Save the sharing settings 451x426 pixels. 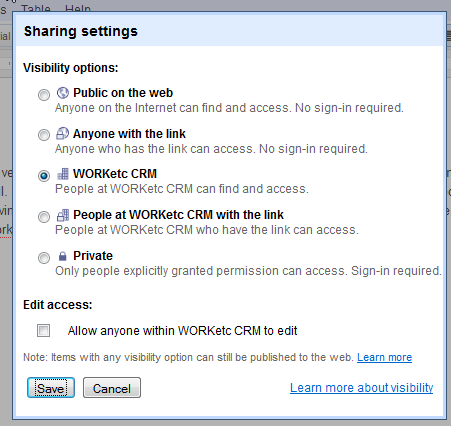tap(51, 388)
